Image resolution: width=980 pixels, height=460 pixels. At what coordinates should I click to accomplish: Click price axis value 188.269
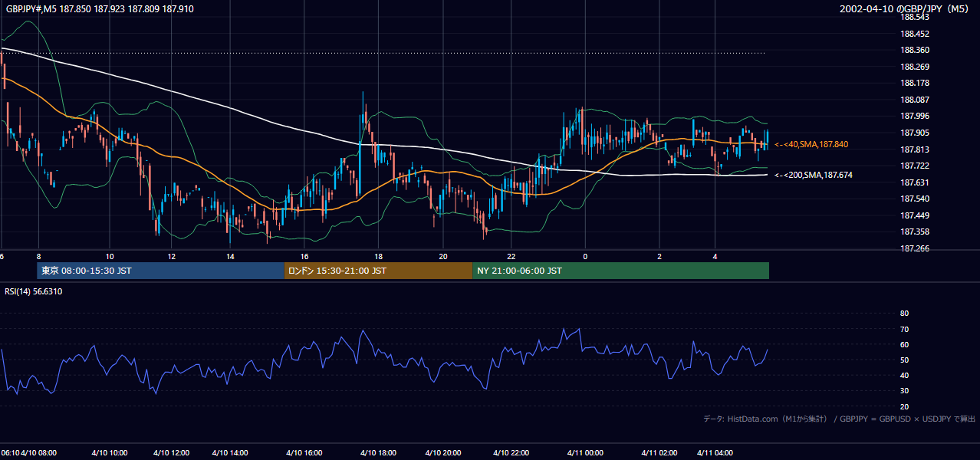click(x=916, y=67)
